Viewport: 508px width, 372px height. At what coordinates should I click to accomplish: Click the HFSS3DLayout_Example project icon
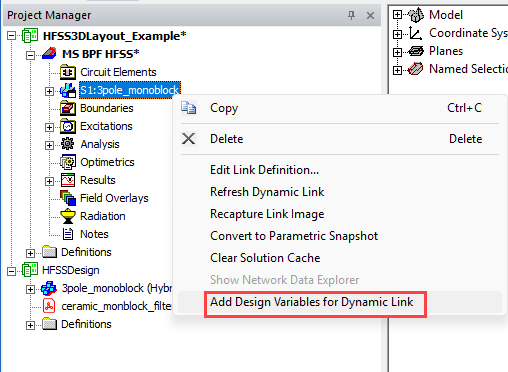pyautogui.click(x=30, y=36)
